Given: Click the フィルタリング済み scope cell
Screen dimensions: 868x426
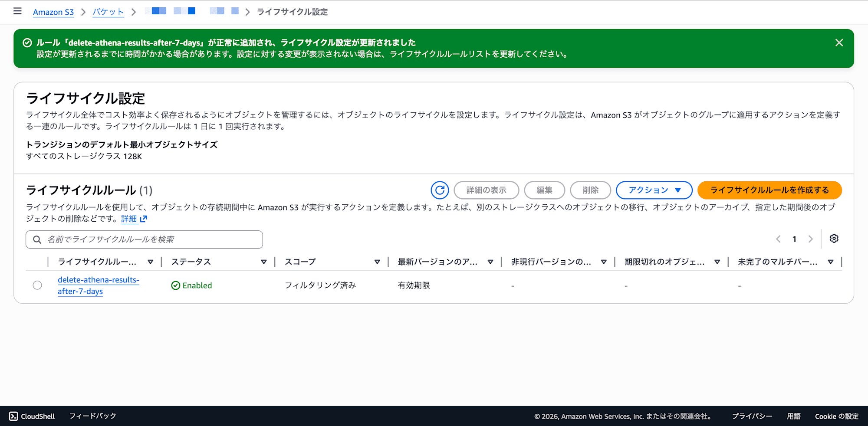Looking at the screenshot, I should coord(320,285).
